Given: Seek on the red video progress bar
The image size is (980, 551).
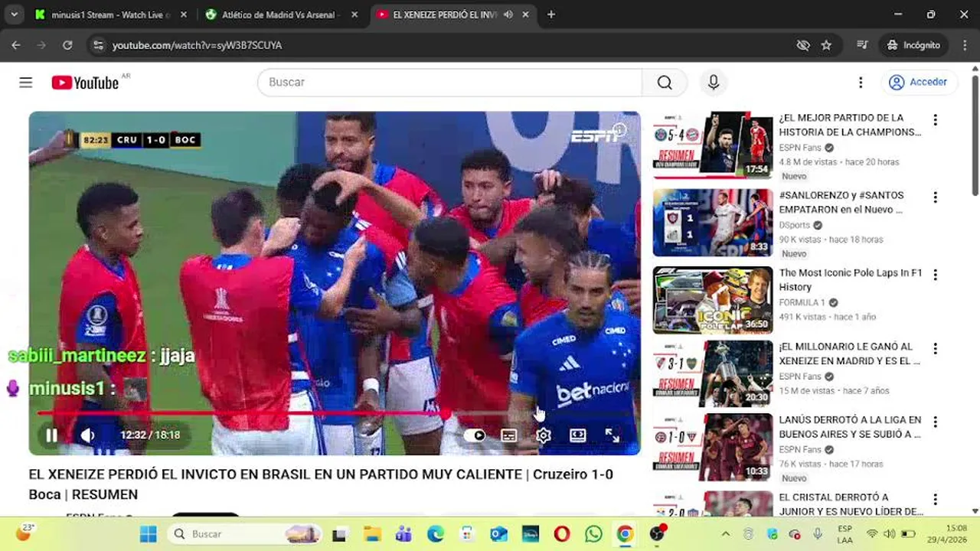Looking at the screenshot, I should (x=335, y=413).
